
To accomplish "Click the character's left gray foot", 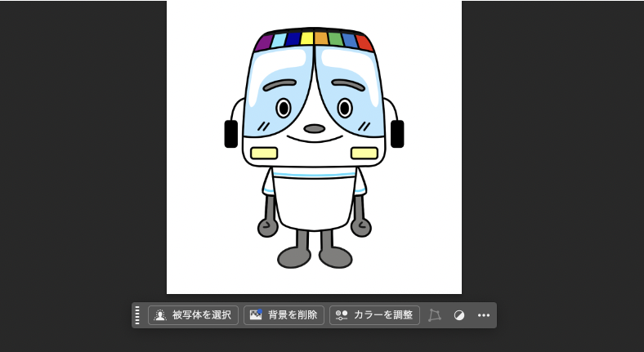I will pos(294,256).
